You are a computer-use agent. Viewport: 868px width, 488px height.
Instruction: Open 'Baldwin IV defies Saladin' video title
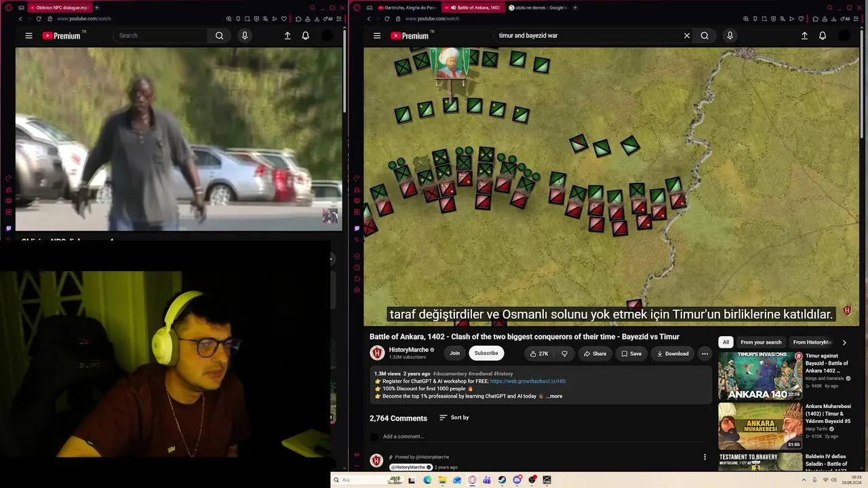point(827,464)
